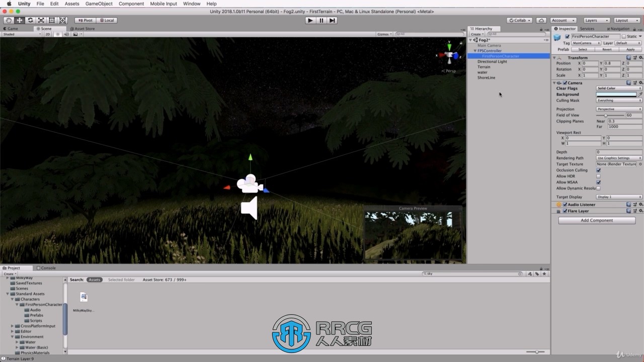
Task: Disable the Audio Listener component checkbox
Action: pyautogui.click(x=565, y=205)
